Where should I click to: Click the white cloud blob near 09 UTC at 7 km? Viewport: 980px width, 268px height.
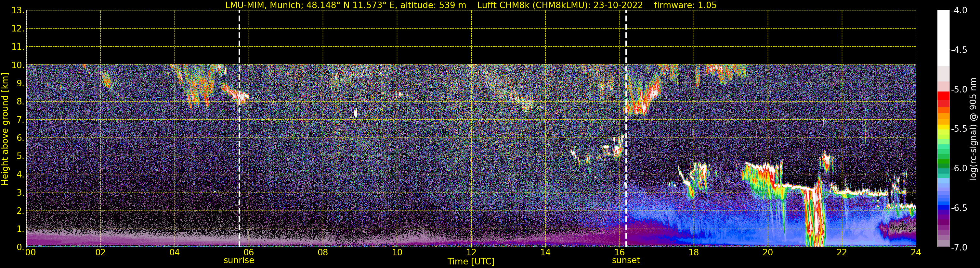[355, 112]
